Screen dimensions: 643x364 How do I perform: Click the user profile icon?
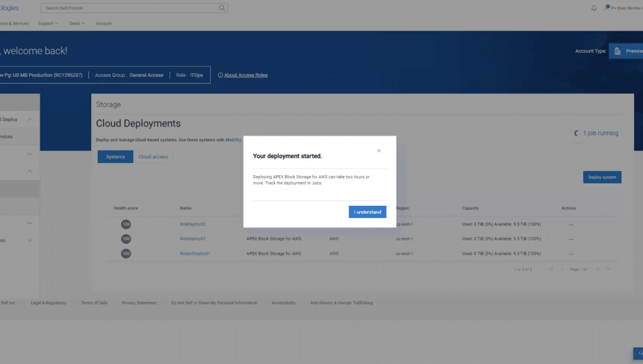pos(607,7)
